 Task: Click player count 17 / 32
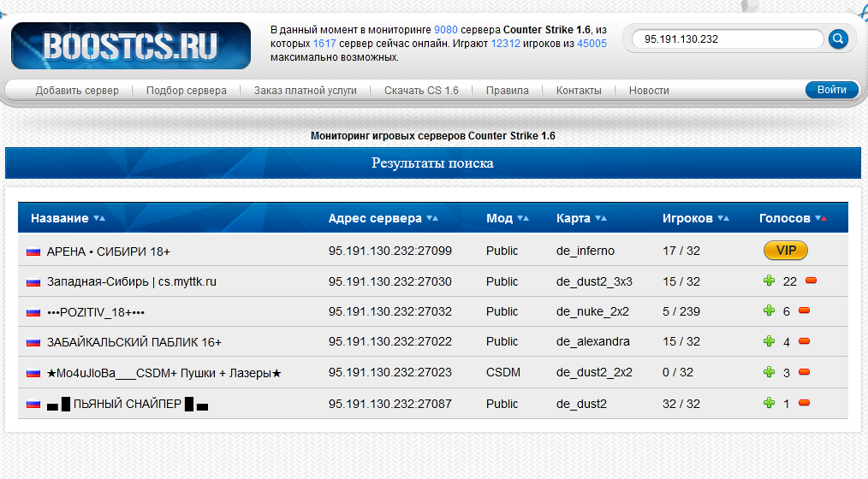point(681,251)
